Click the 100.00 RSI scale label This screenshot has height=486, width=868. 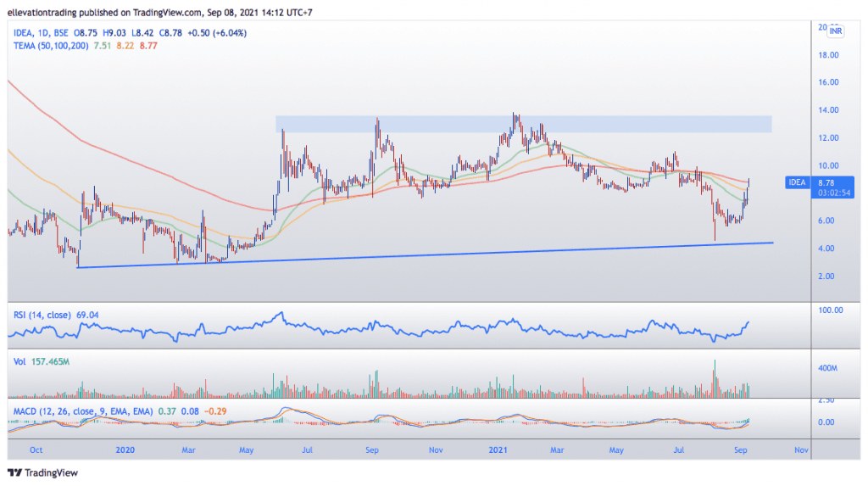831,310
